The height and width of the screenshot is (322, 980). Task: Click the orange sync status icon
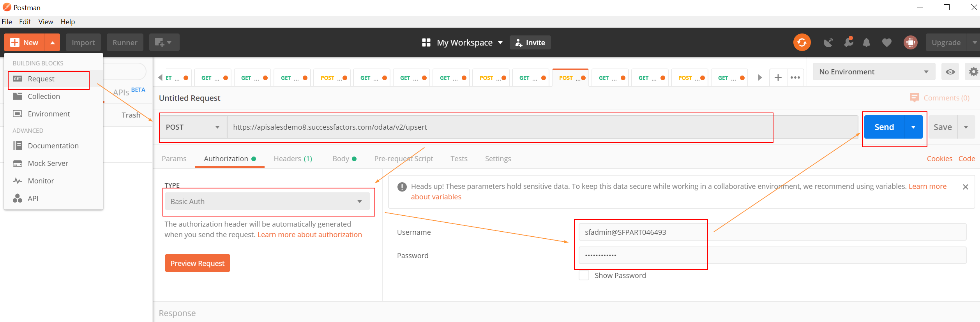pyautogui.click(x=802, y=42)
